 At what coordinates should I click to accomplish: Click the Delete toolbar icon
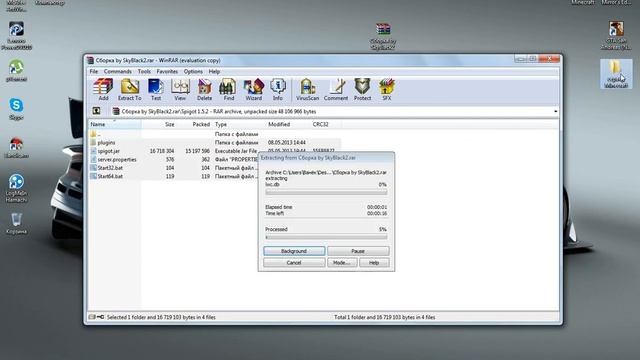204,90
